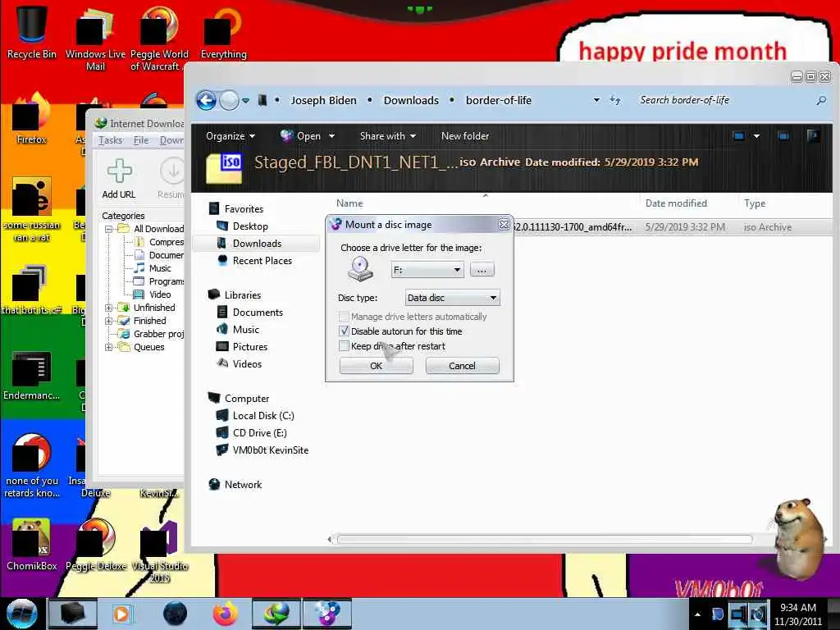Click the browse ... button next to drive letter
Image resolution: width=840 pixels, height=630 pixels.
pyautogui.click(x=482, y=270)
